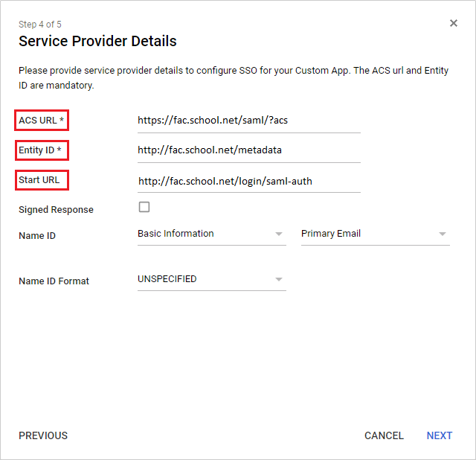
Task: Click the Name ID Format label
Action: 54,281
